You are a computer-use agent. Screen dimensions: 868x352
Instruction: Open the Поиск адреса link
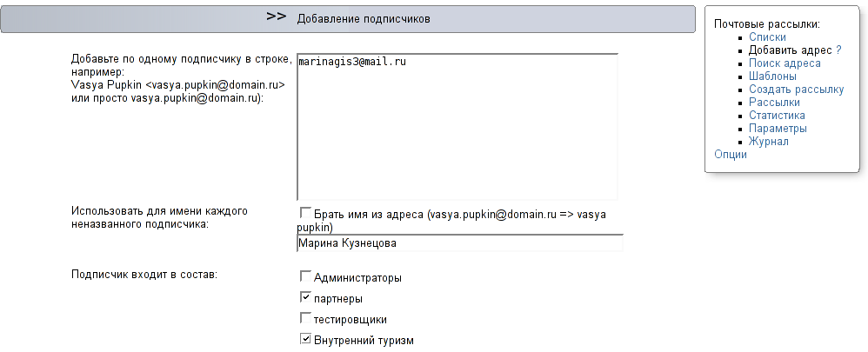click(785, 63)
